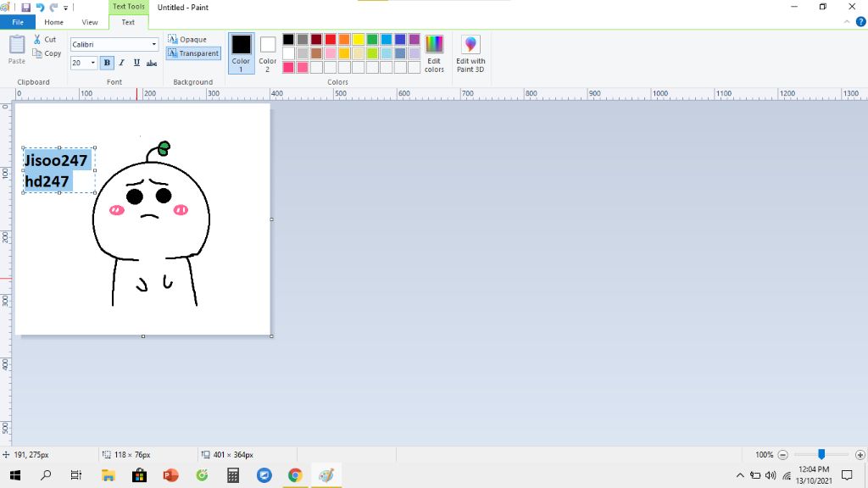
Task: Open File Explorer from taskbar
Action: 108,475
